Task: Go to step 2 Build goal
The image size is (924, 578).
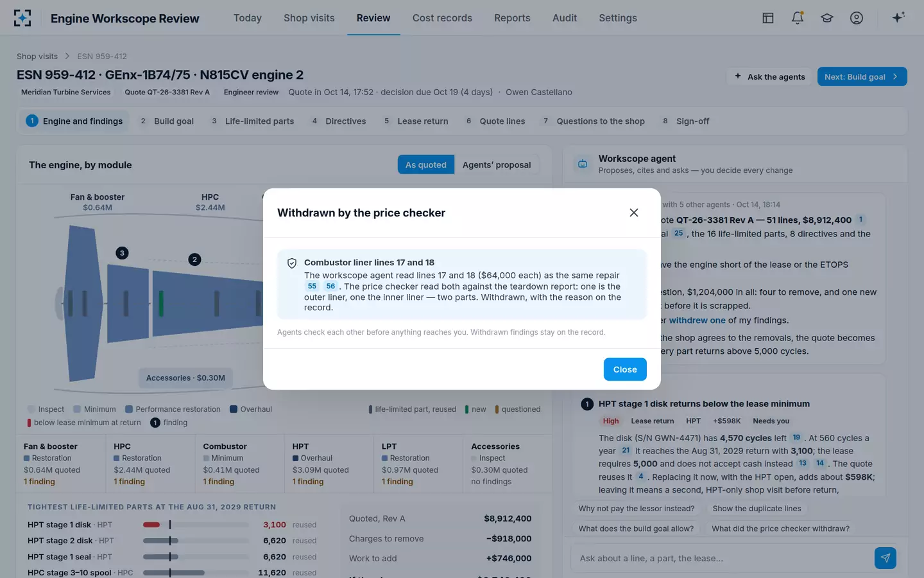Action: pyautogui.click(x=167, y=121)
